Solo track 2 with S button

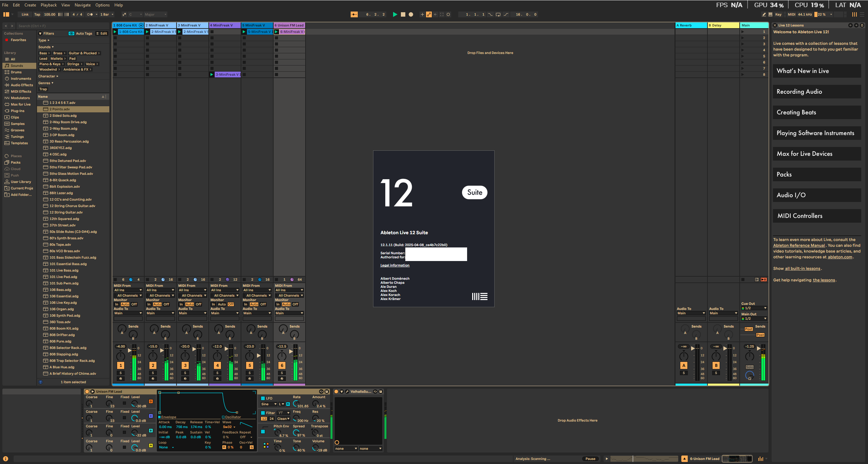(153, 373)
